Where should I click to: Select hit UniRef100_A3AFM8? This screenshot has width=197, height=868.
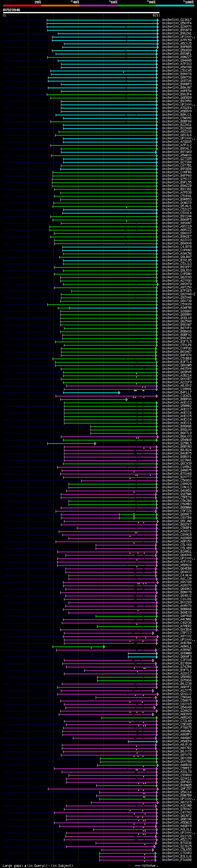177,308
